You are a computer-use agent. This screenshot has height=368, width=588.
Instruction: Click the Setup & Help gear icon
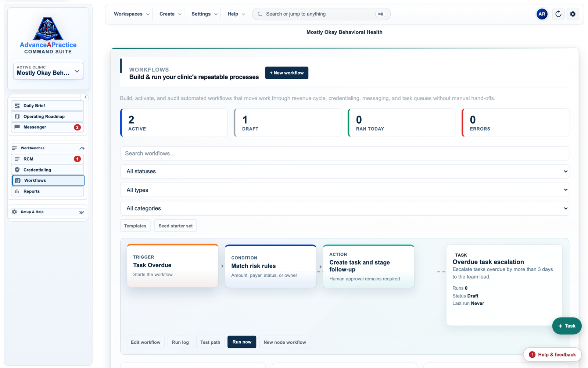[14, 212]
